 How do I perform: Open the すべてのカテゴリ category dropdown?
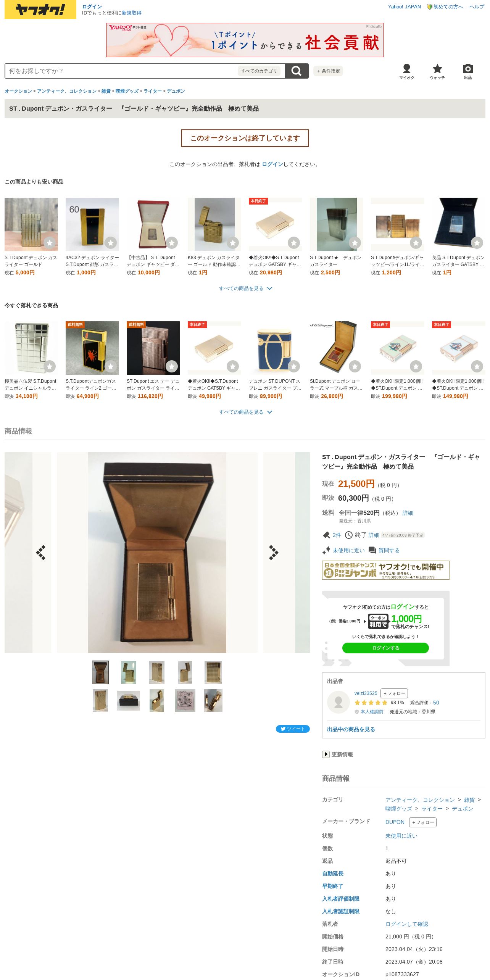tap(259, 71)
